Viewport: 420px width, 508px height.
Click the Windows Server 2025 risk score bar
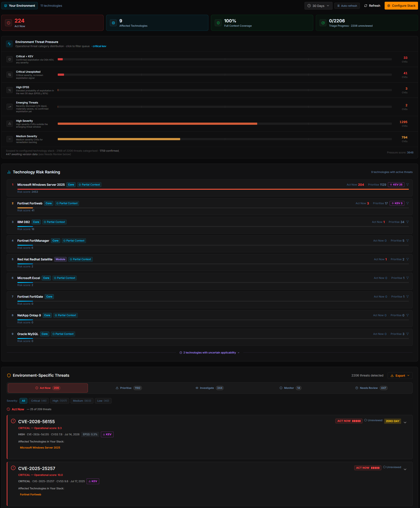click(x=213, y=189)
